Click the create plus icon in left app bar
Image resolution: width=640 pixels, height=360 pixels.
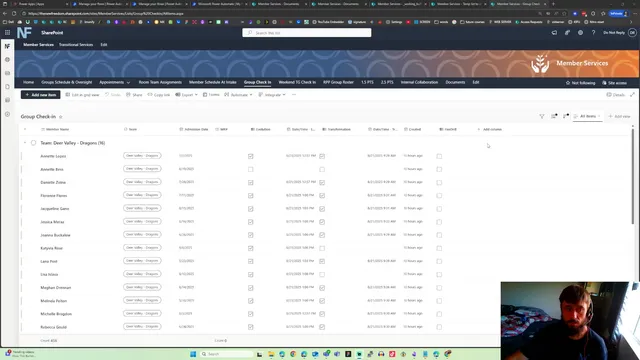tap(7, 114)
